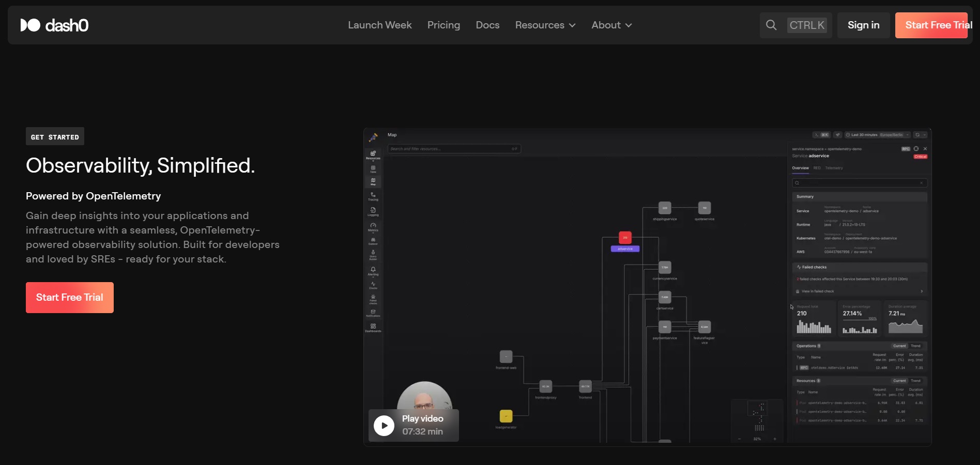Click the Duration average 7.21 ms chart card

pos(906,318)
